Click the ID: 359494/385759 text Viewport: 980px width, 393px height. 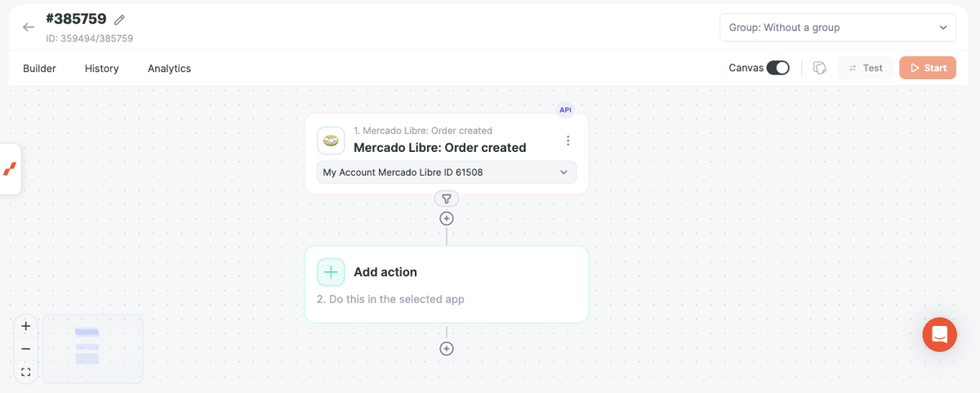90,38
